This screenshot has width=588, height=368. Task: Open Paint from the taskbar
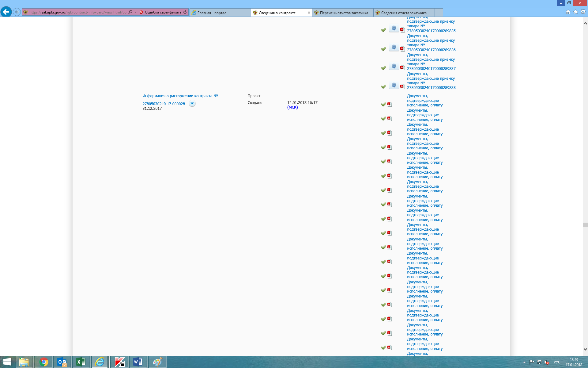click(157, 362)
